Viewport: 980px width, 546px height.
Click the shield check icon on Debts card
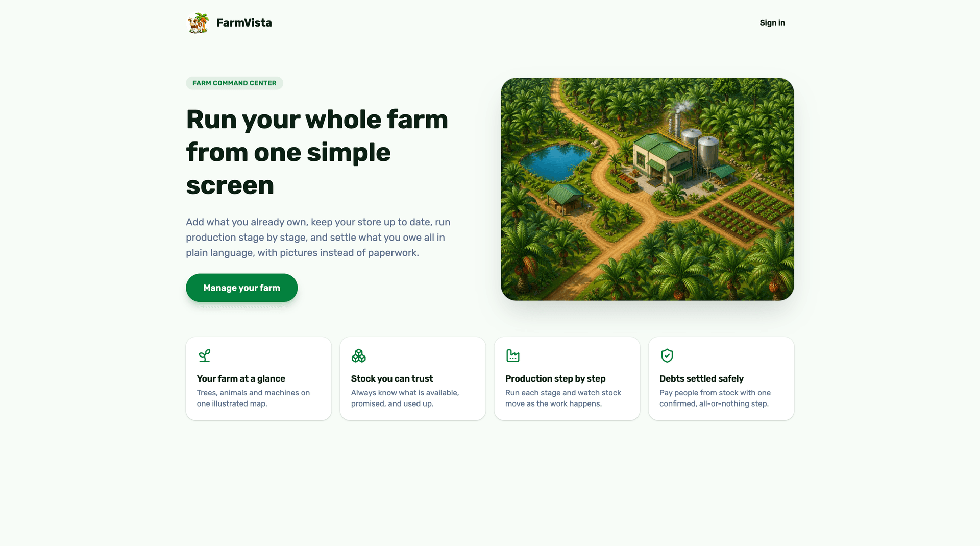click(x=667, y=355)
